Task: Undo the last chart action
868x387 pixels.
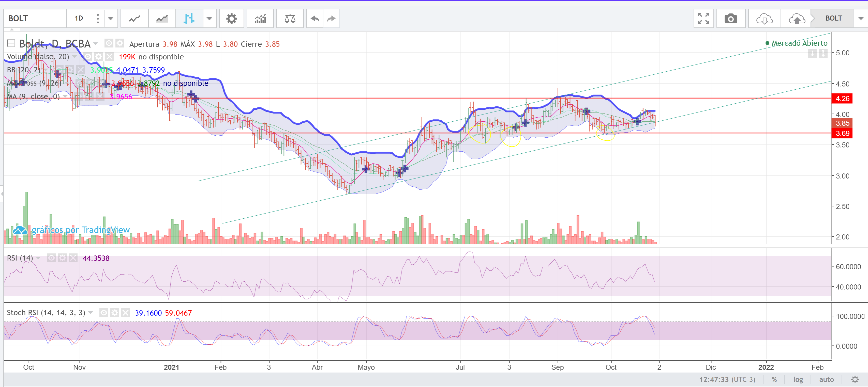Action: tap(315, 19)
